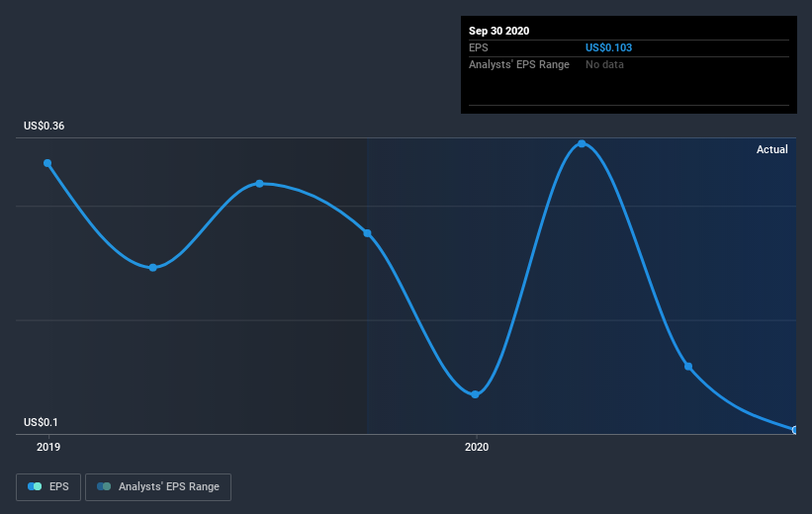Click the Sep 30 2020 tooltip header
Image resolution: width=812 pixels, height=514 pixels.
[x=498, y=31]
